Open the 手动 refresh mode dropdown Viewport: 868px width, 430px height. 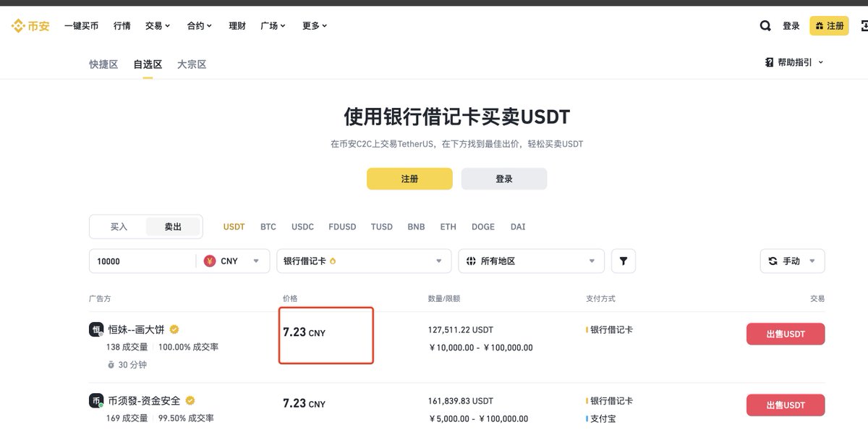click(x=792, y=261)
